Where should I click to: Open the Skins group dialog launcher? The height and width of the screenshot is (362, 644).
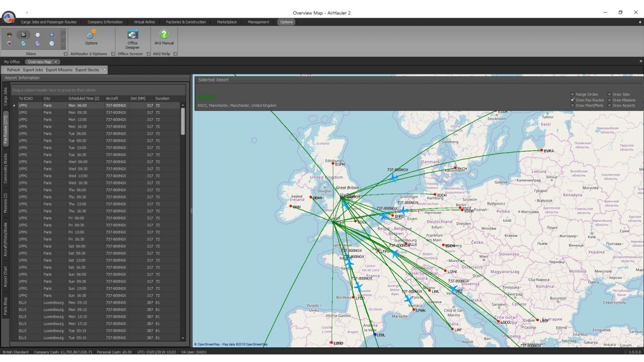pos(66,54)
